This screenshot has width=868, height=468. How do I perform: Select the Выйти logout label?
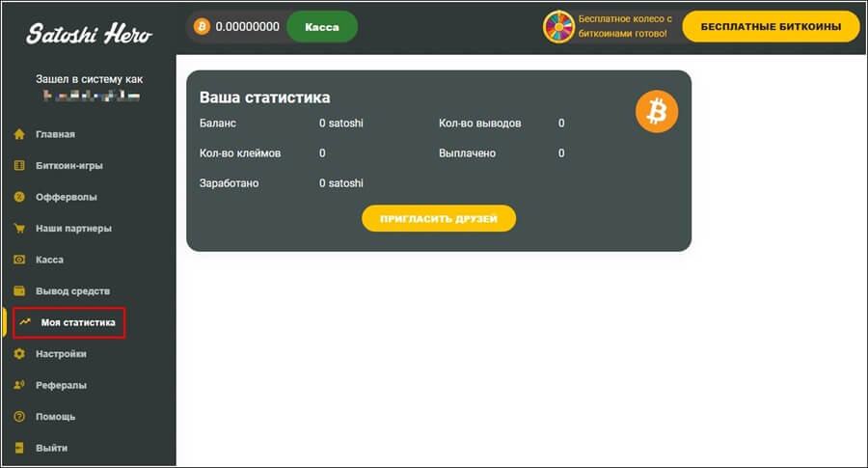(x=51, y=448)
